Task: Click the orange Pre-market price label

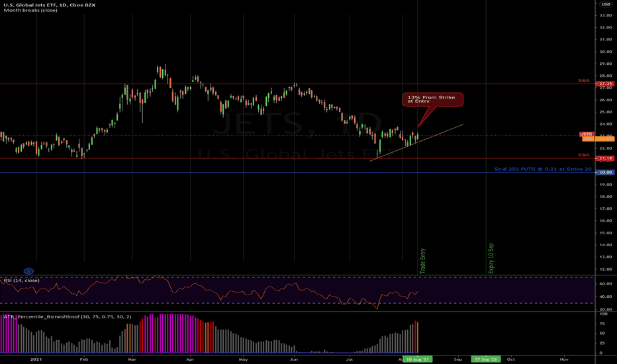Action: (x=598, y=139)
